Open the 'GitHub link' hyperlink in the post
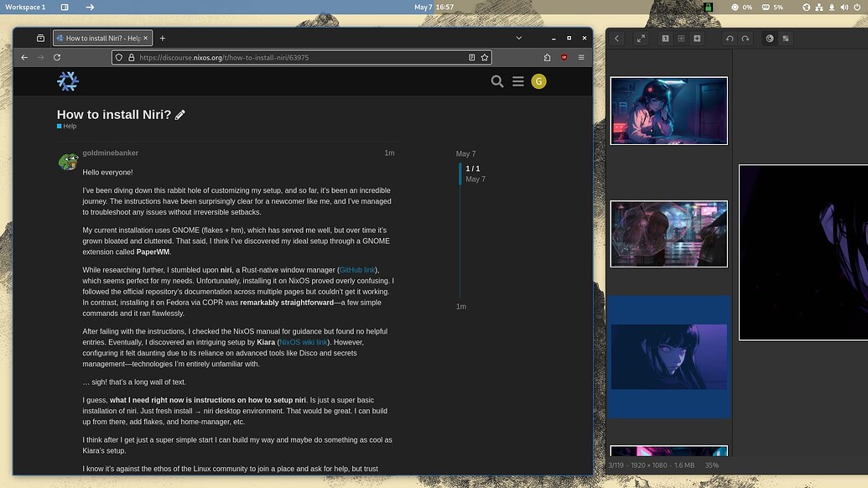Screen dimensions: 868x488 click(358, 268)
